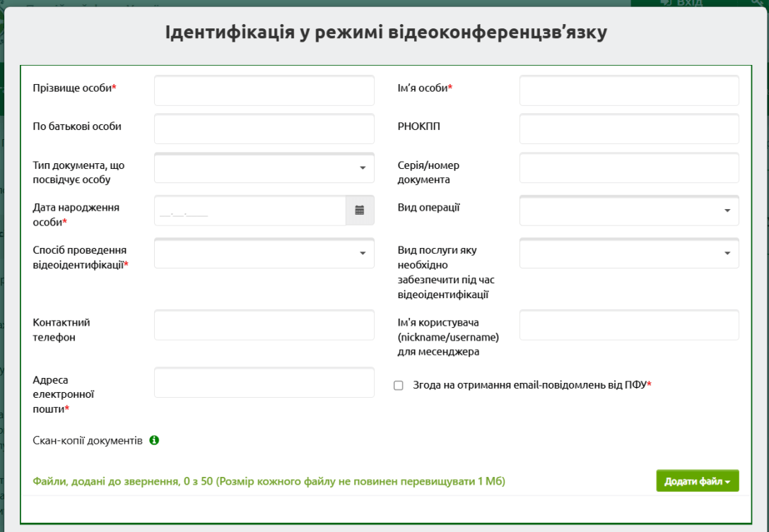Click the Серія/номер документа input field

pos(628,167)
